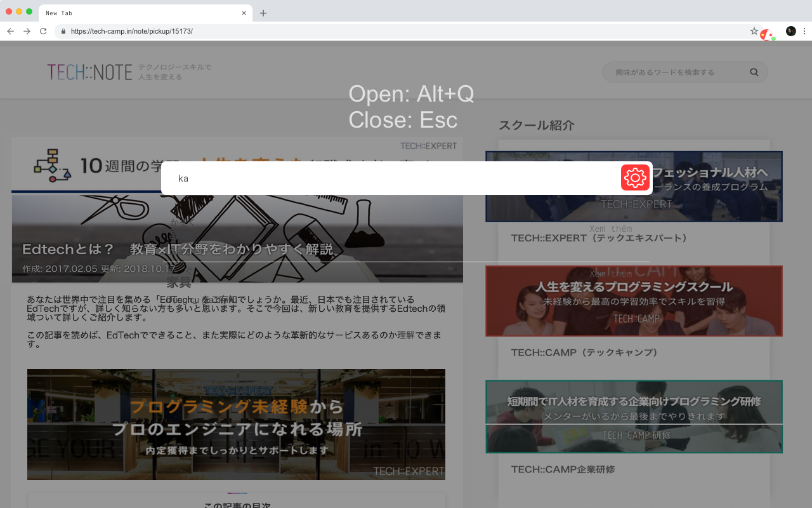Viewport: 812px width, 508px height.
Task: Click the address bar URL field
Action: (406, 31)
